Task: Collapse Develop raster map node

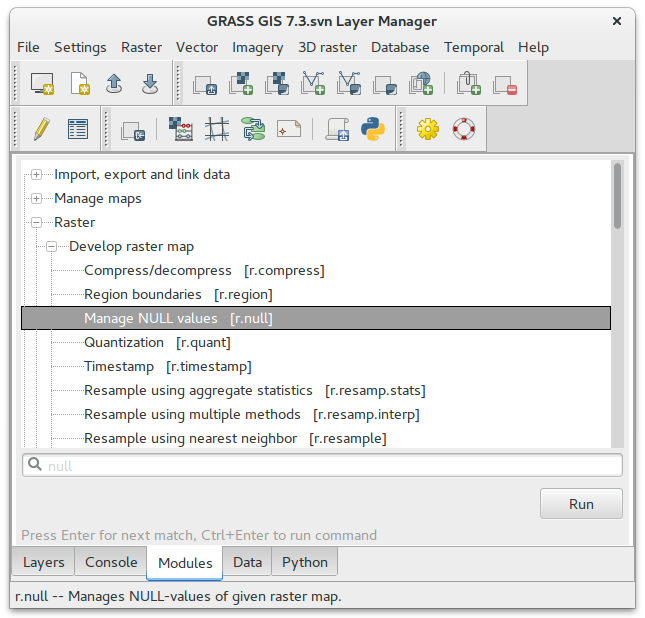Action: point(51,246)
